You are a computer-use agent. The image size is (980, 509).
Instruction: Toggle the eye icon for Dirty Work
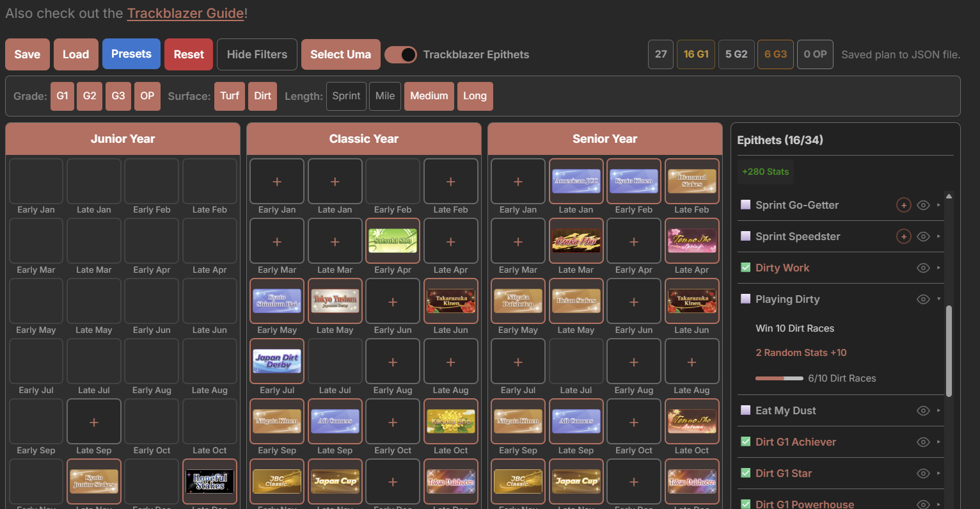tap(923, 268)
